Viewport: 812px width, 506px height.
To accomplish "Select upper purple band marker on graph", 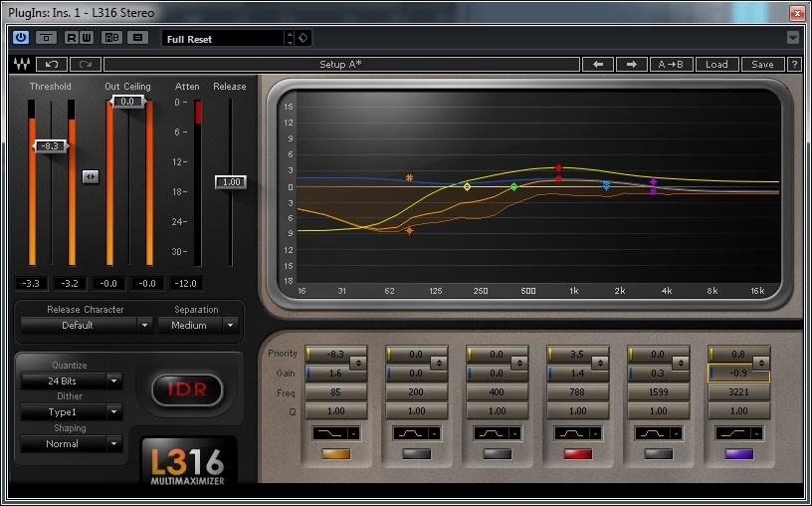I will coord(653,182).
